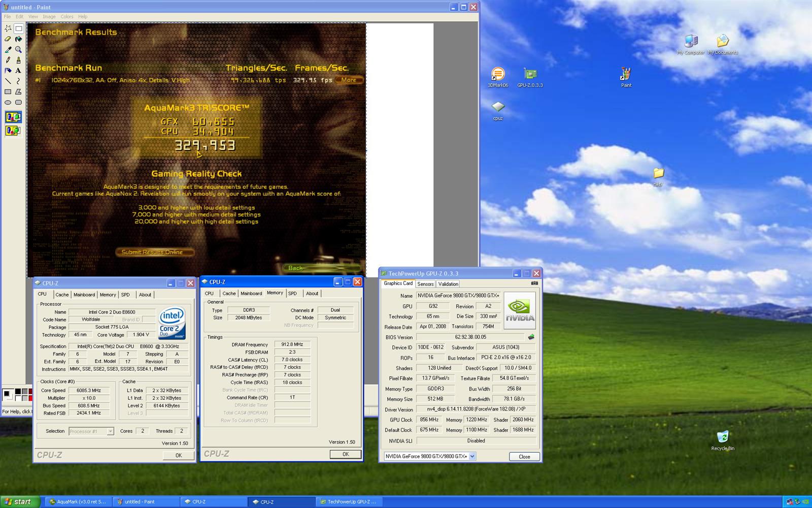
Task: Choose the transparent selection mode option
Action: [13, 131]
